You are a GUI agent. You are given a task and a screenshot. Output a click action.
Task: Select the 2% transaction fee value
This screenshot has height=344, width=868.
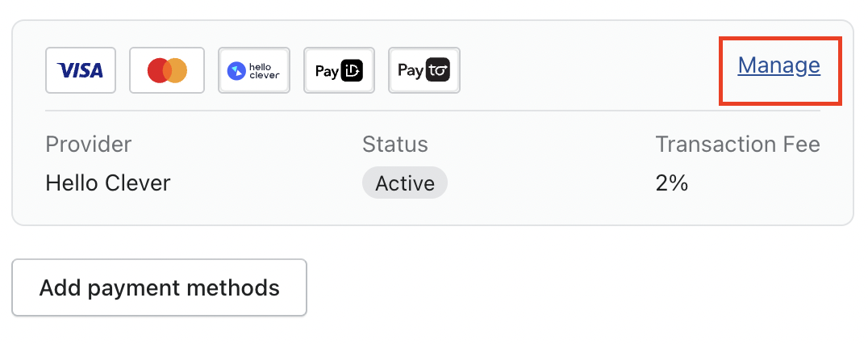672,183
